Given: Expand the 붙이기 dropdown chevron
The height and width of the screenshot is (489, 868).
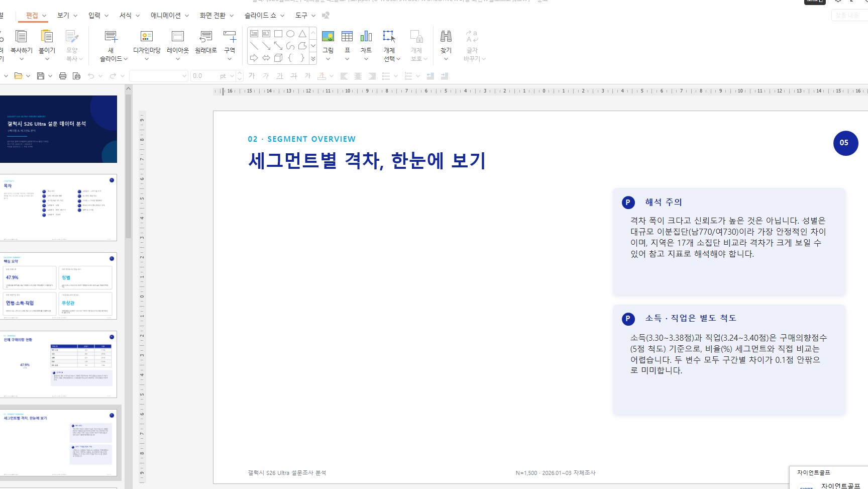Looking at the screenshot, I should pos(47,59).
